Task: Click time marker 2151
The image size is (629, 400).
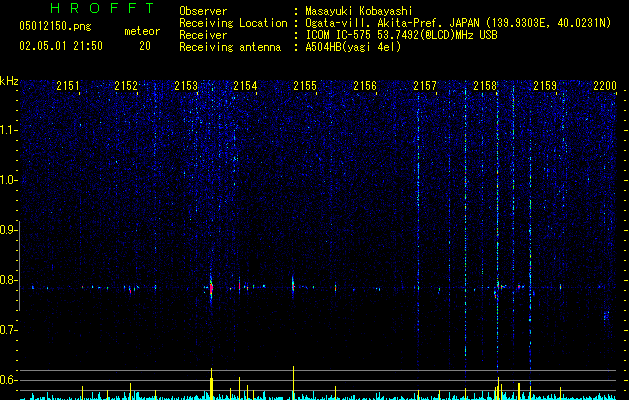Action: 68,86
